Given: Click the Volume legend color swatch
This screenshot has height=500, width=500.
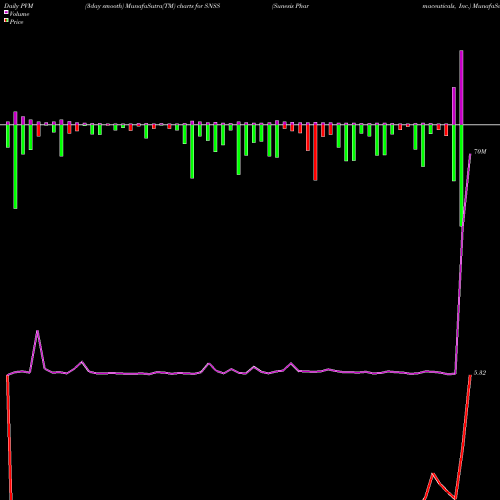Looking at the screenshot, I should [6, 12].
